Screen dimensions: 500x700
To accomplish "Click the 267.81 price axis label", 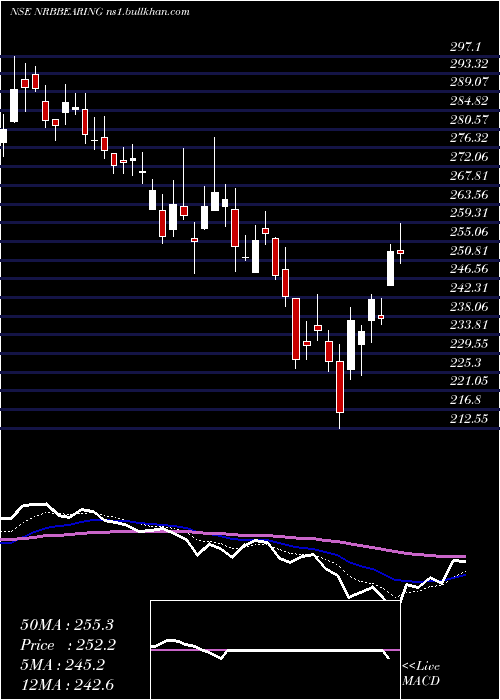I will (x=469, y=176).
